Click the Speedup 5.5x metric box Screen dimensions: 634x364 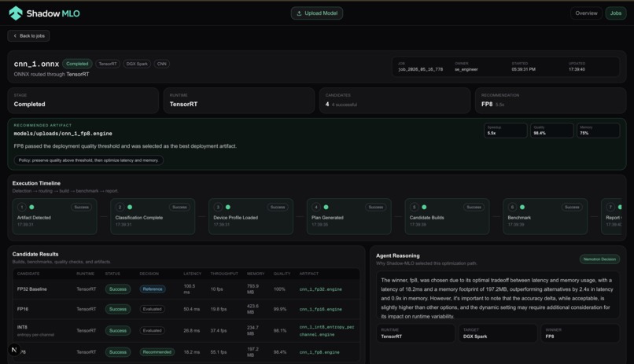(506, 131)
